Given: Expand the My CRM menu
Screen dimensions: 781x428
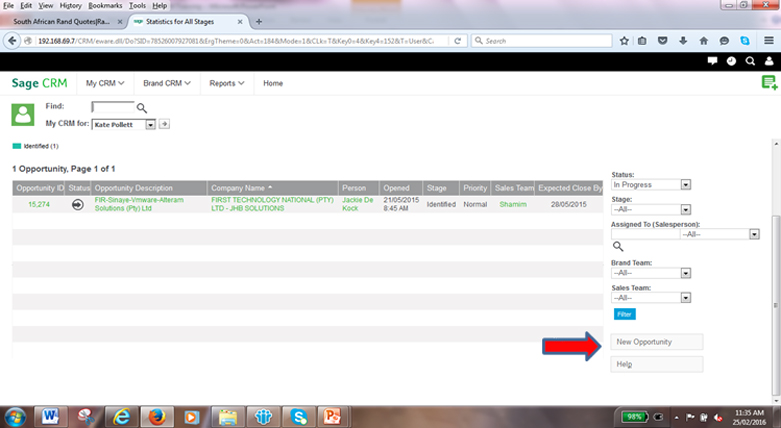Looking at the screenshot, I should (x=105, y=83).
